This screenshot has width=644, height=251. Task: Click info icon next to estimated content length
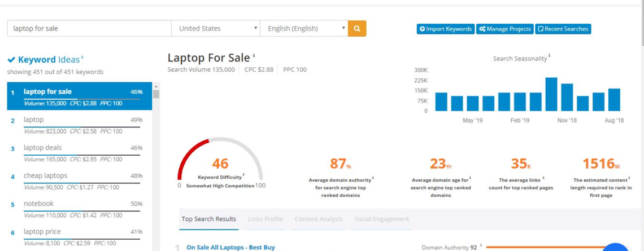pos(629,178)
